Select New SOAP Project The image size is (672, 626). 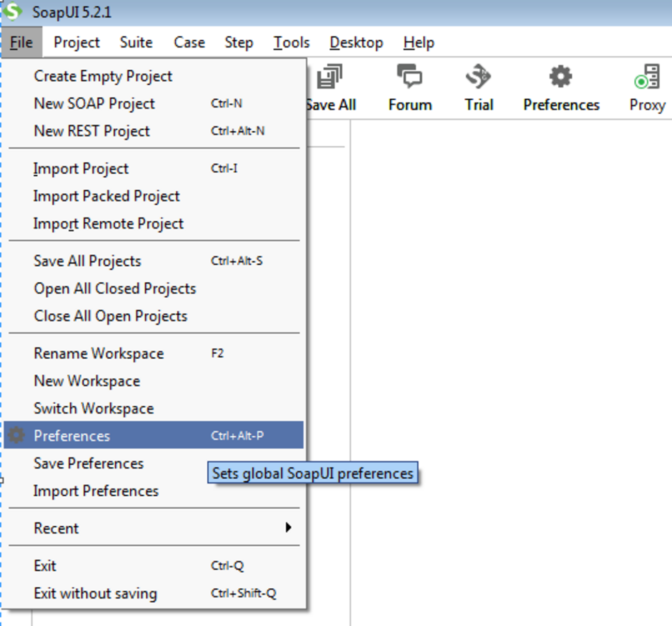154,103
